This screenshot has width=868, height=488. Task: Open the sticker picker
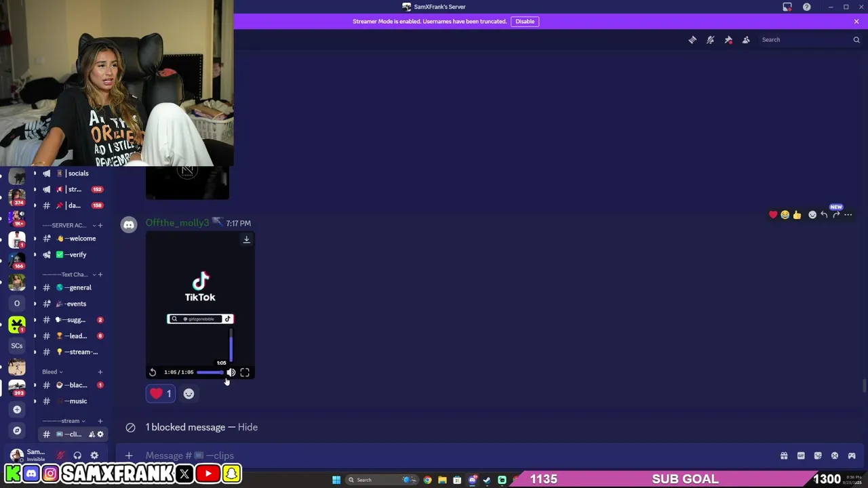(x=818, y=455)
